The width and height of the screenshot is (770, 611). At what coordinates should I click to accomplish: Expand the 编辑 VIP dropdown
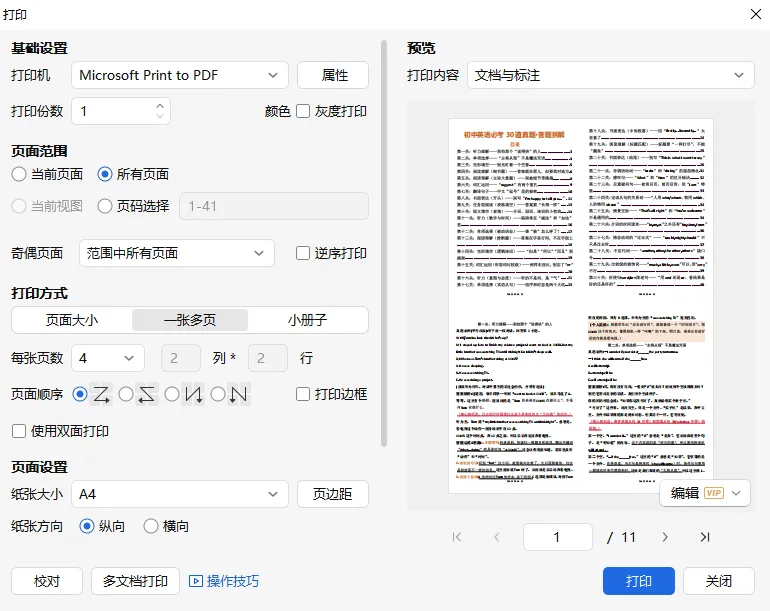point(736,493)
